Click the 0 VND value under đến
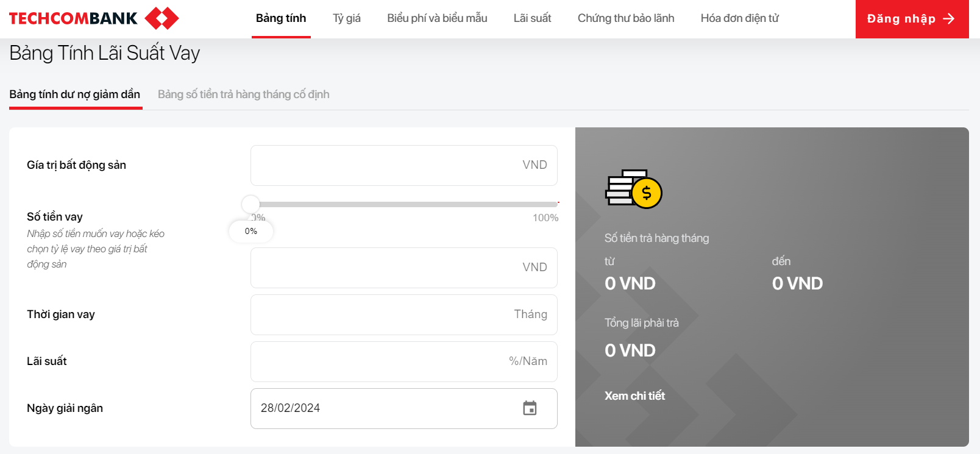980x454 pixels. tap(797, 283)
